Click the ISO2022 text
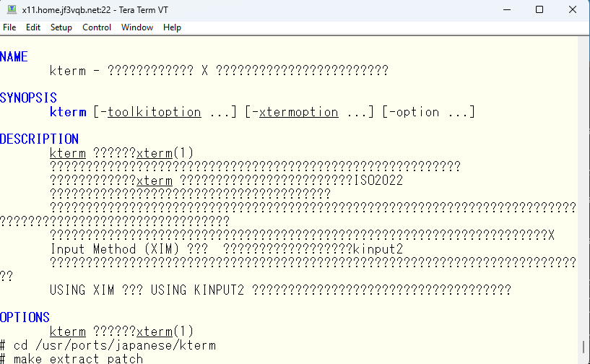The height and width of the screenshot is (364, 590). (x=378, y=181)
